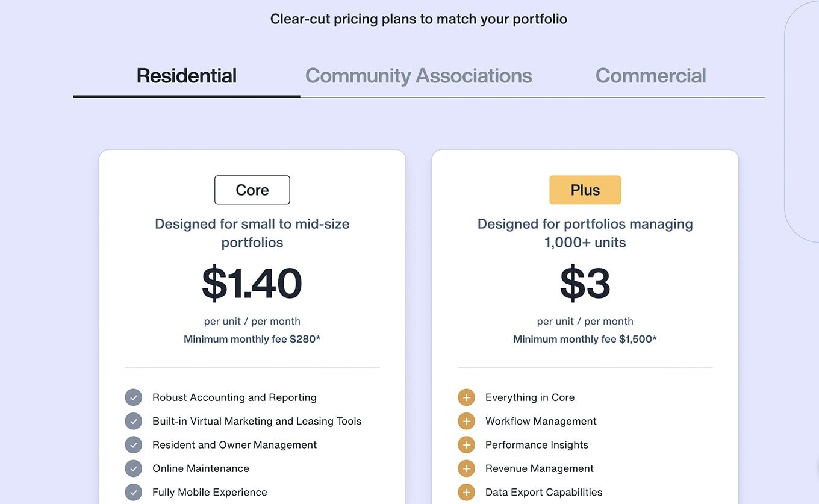Screen dimensions: 819x504
Task: Switch to the Community Associations tab
Action: point(419,76)
